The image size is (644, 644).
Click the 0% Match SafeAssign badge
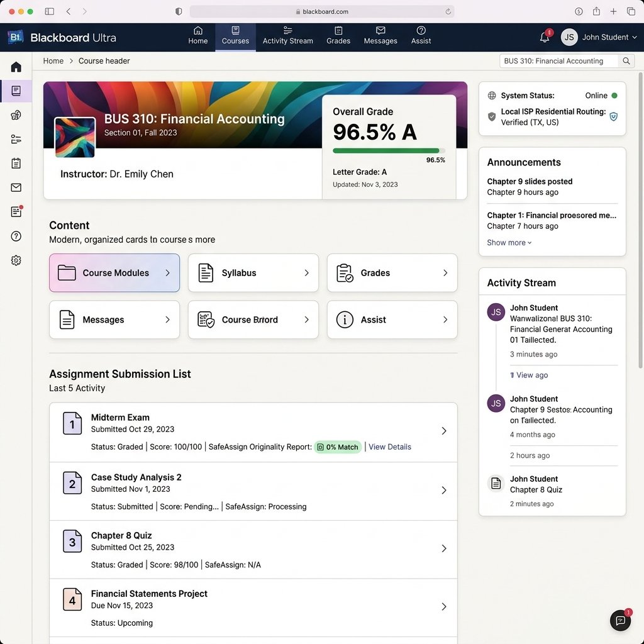point(338,447)
